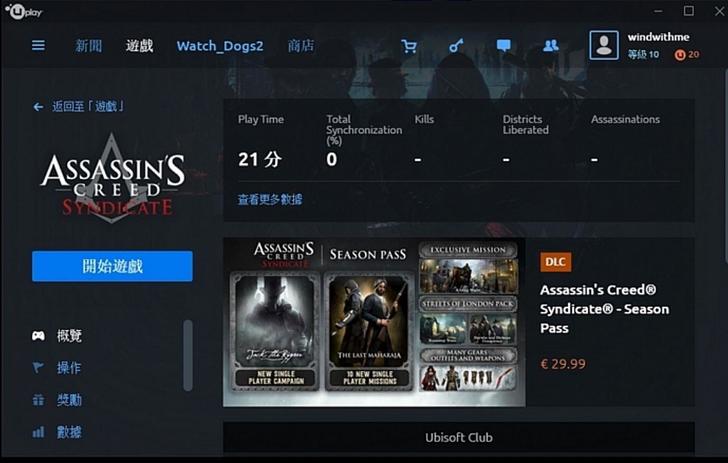The height and width of the screenshot is (463, 728).
Task: Click the Assassin's Creed Syndicate logo
Action: 112,179
